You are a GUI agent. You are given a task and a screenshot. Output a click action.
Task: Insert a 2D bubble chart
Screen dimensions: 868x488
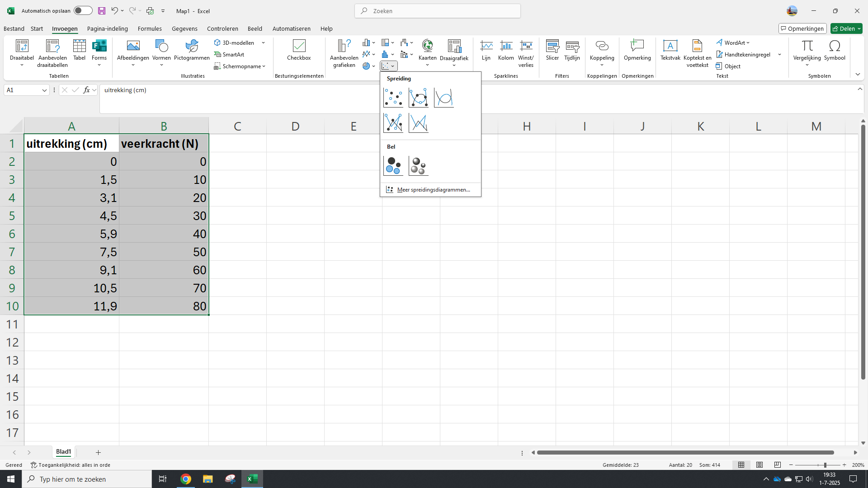(x=393, y=166)
